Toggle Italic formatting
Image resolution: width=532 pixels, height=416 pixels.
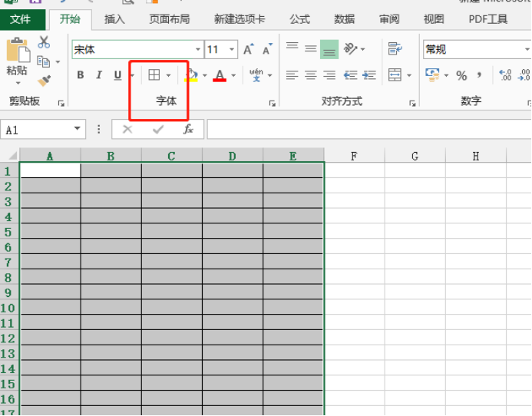pos(99,75)
